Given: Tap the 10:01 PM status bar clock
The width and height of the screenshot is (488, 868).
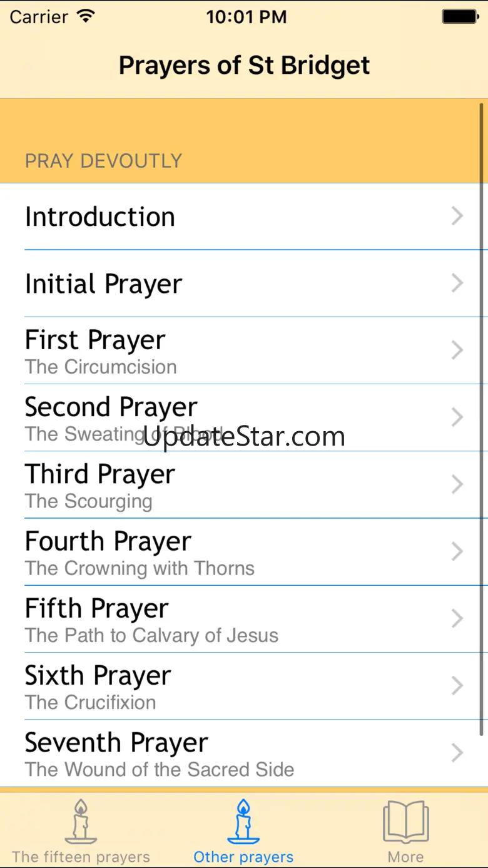Looking at the screenshot, I should coord(246,17).
